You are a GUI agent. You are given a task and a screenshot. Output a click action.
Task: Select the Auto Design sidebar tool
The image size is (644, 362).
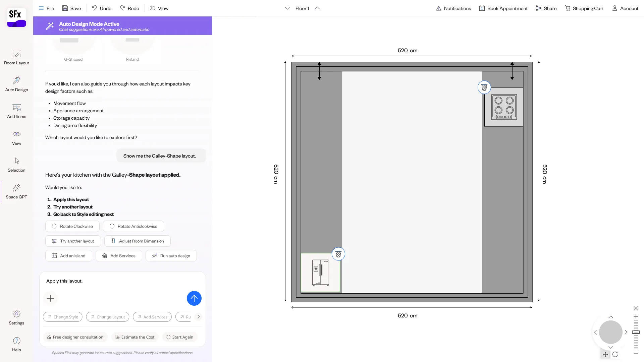[16, 84]
